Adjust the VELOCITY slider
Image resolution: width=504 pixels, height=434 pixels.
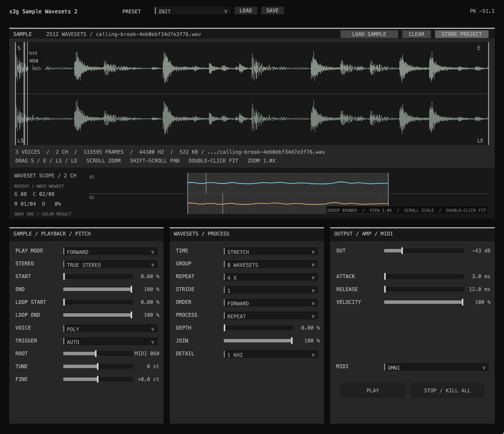424,302
